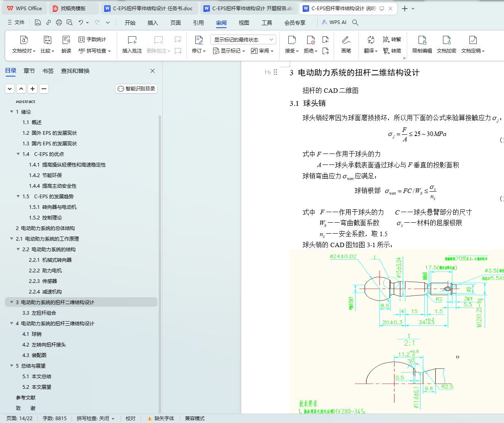This screenshot has height=423, width=504.
Task: Select the 查找和替换 navigation tab
Action: 75,71
